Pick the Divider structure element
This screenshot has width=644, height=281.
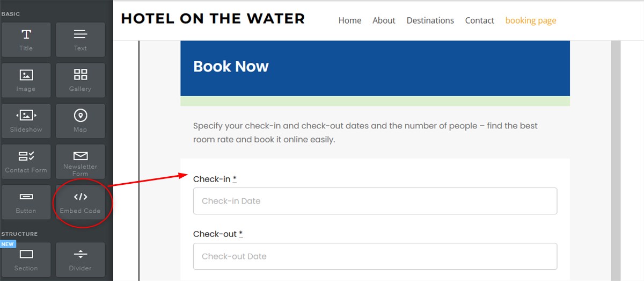point(80,259)
